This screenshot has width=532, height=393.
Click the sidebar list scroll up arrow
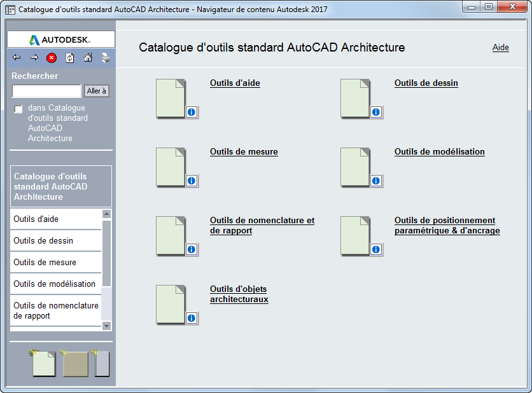(x=106, y=214)
